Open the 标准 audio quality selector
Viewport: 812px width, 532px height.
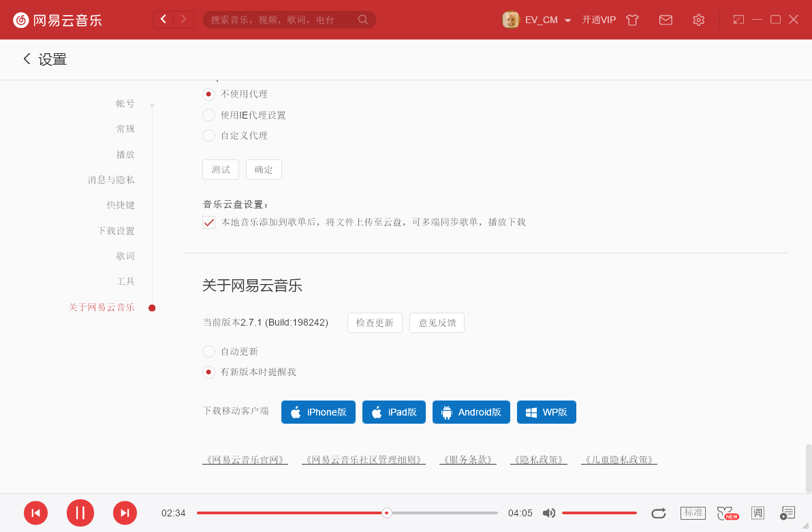point(693,512)
